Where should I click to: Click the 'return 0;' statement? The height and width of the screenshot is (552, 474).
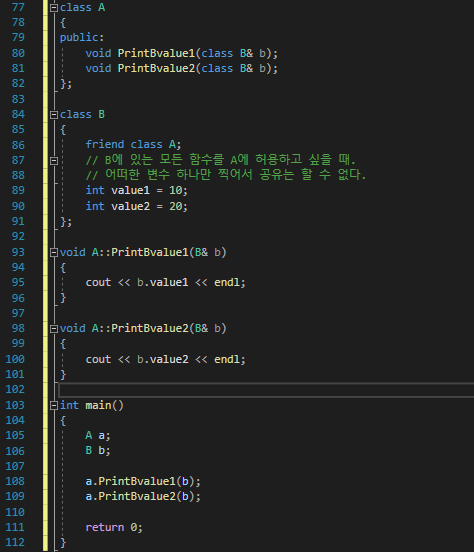click(x=114, y=527)
